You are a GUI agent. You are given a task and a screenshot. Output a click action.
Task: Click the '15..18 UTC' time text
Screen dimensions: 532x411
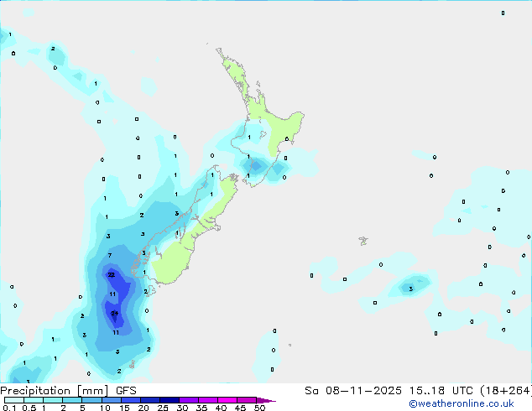pyautogui.click(x=441, y=391)
